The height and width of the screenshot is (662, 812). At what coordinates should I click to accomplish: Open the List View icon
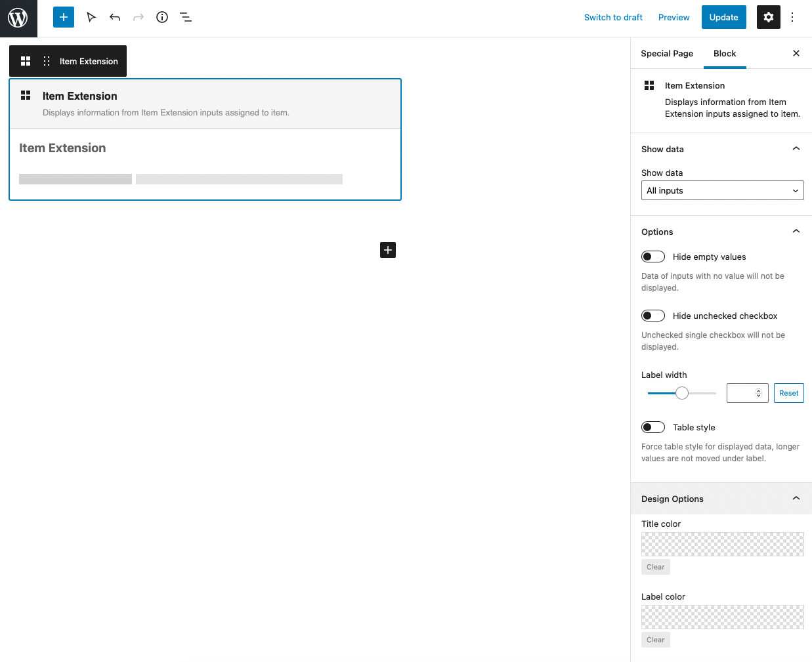(186, 17)
